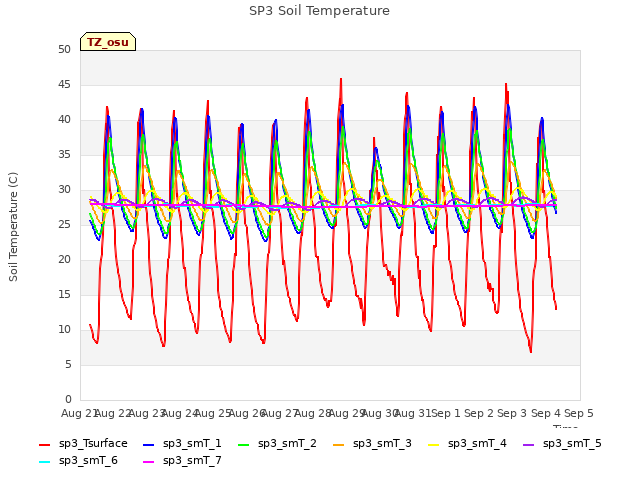Click the 5 y-axis tick label

[68, 364]
